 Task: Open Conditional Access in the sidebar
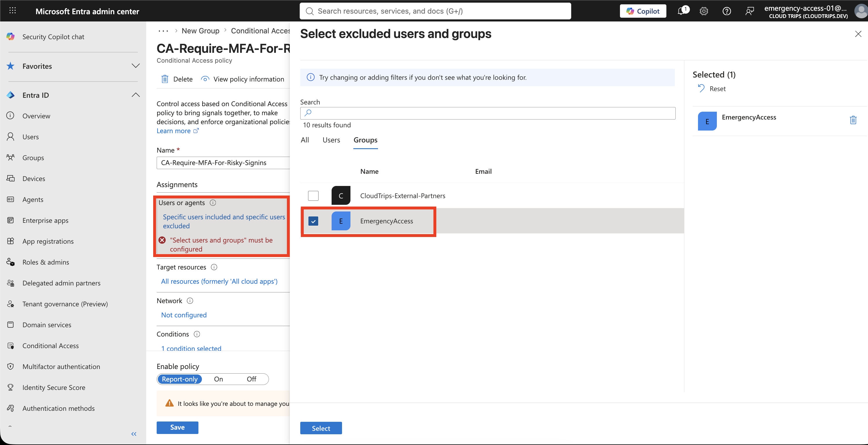(50, 345)
